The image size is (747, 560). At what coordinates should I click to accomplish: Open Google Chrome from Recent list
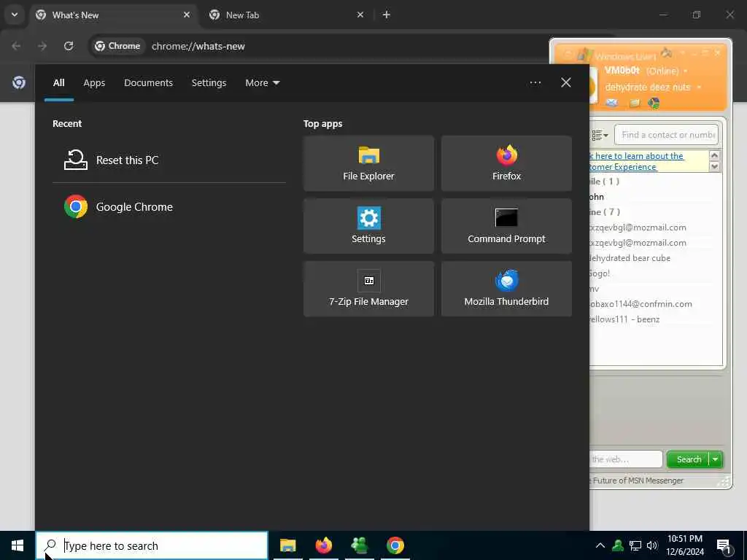click(169, 206)
